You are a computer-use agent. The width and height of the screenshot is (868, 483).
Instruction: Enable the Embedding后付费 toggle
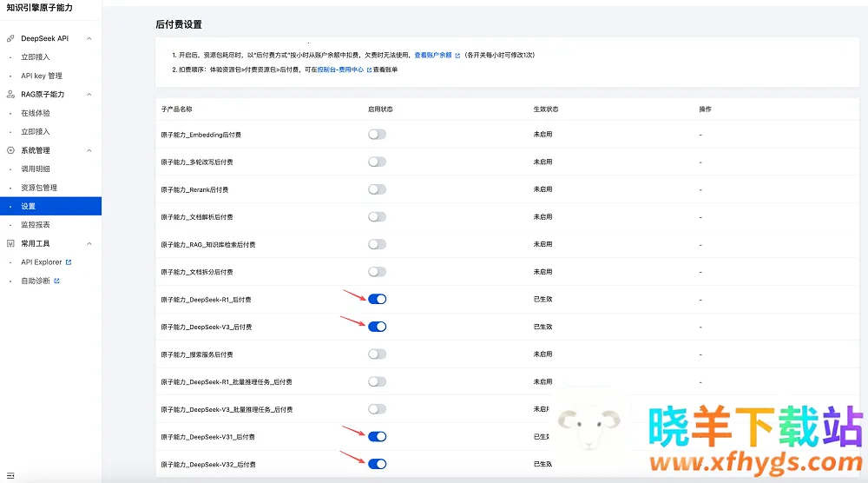(377, 134)
